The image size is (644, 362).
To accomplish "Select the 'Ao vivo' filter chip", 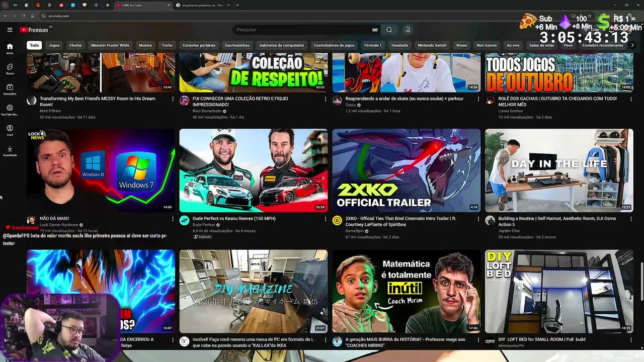I will point(513,45).
